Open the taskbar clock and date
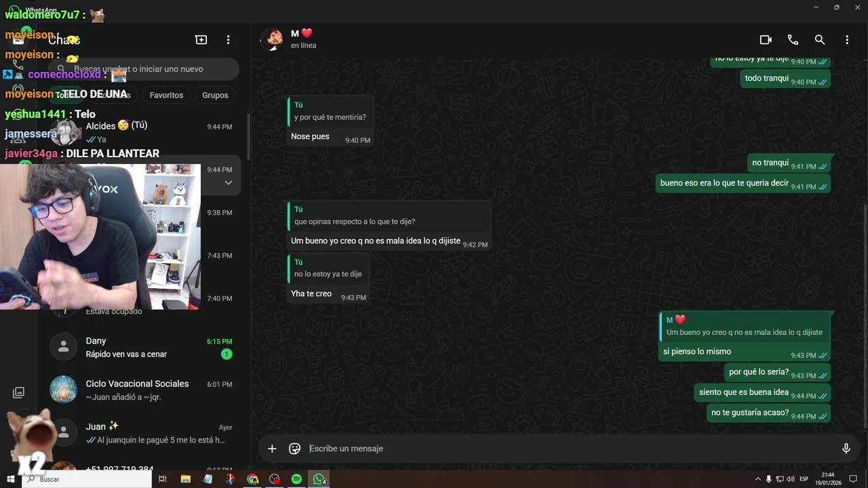Viewport: 868px width, 488px height. pyautogui.click(x=828, y=479)
